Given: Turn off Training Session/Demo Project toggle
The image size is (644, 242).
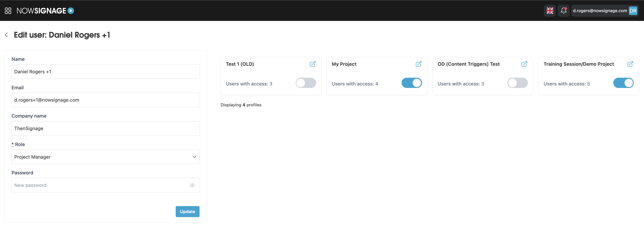Looking at the screenshot, I should coord(624,83).
